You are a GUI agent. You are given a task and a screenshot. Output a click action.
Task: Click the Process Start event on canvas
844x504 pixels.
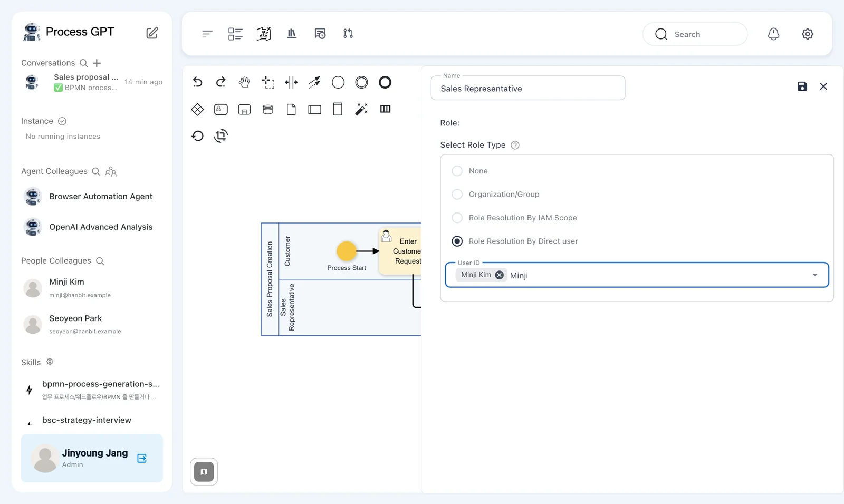347,251
